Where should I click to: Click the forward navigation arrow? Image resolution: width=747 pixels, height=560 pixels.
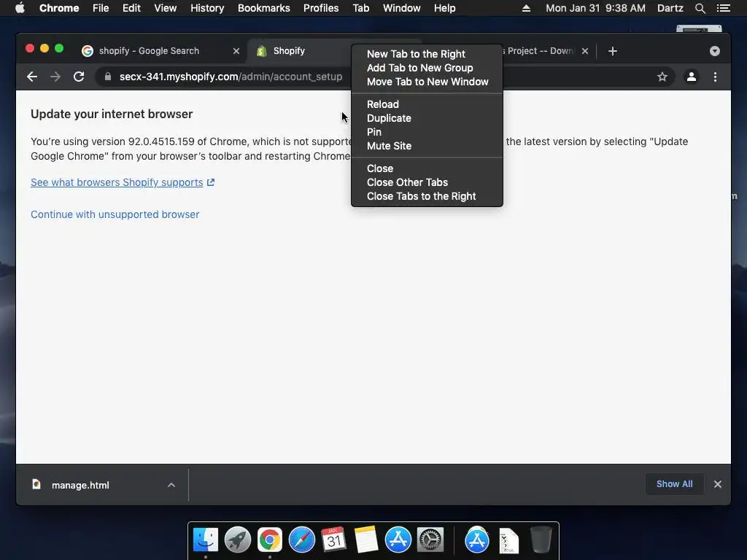pyautogui.click(x=55, y=77)
